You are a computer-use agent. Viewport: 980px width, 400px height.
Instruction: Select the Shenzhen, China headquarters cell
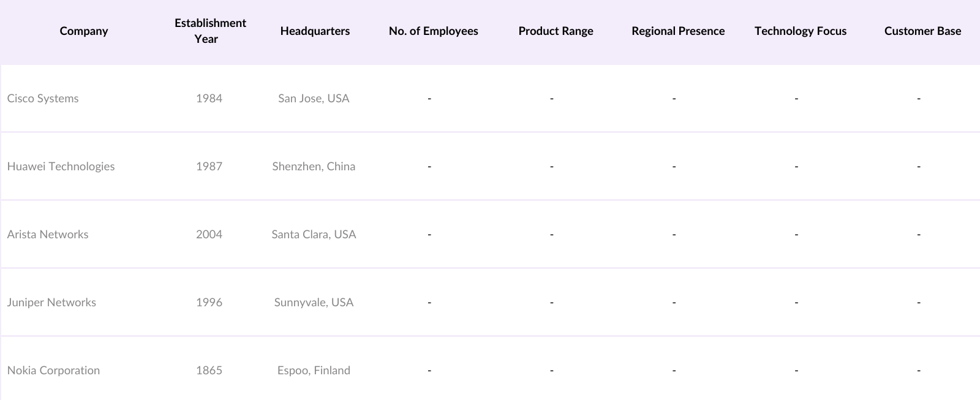point(314,167)
